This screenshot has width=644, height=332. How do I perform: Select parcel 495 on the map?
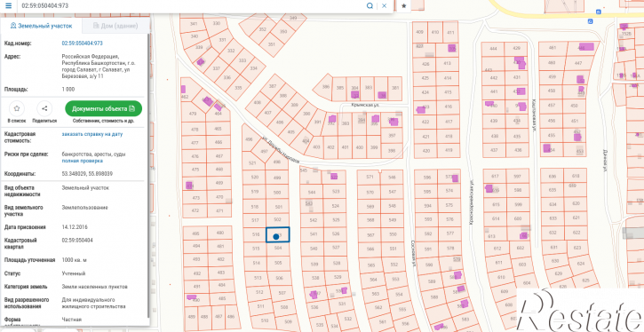coord(195,233)
